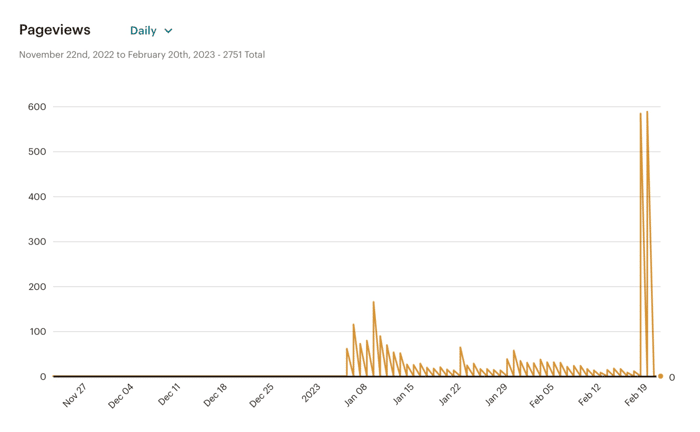Click the Feb 12 axis label
Screen dimensions: 700x432
[589, 395]
